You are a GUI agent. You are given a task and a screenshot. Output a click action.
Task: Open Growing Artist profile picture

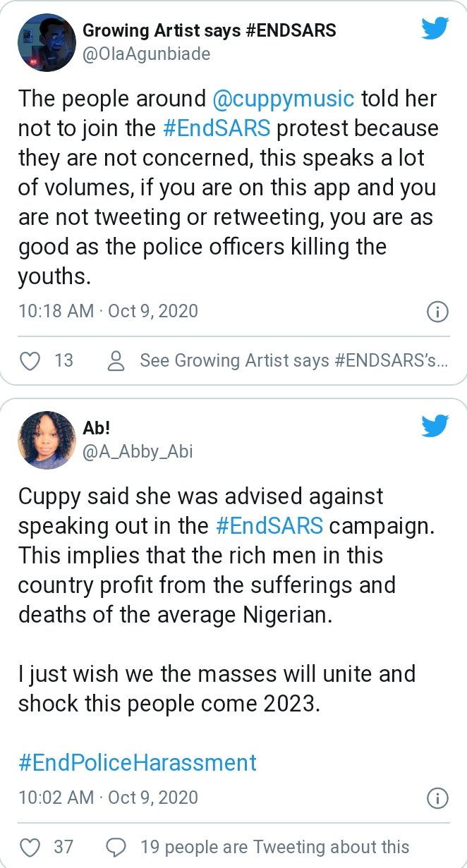47,43
